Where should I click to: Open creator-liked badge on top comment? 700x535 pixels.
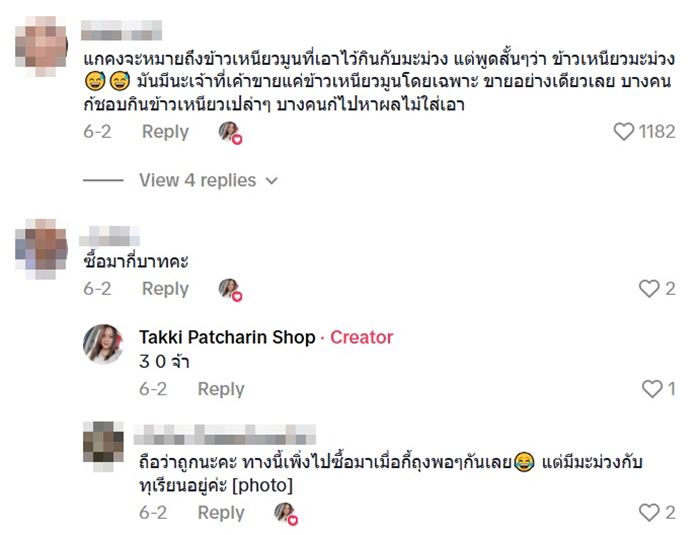[x=230, y=133]
